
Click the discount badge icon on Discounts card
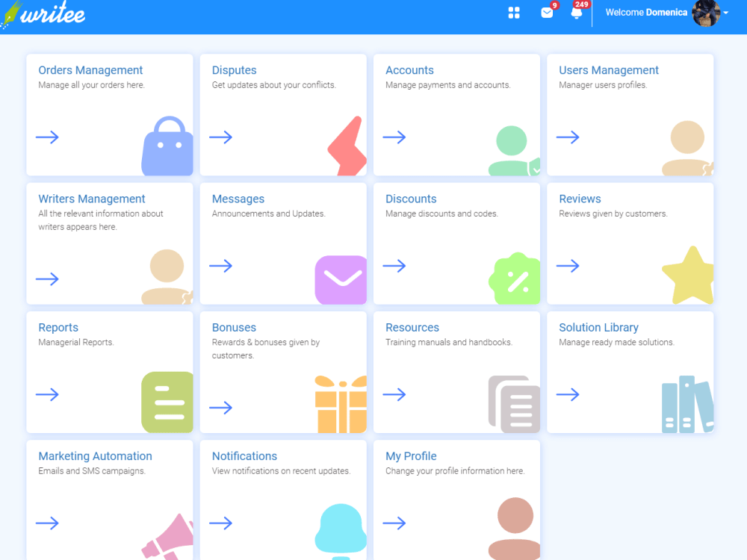pos(515,279)
